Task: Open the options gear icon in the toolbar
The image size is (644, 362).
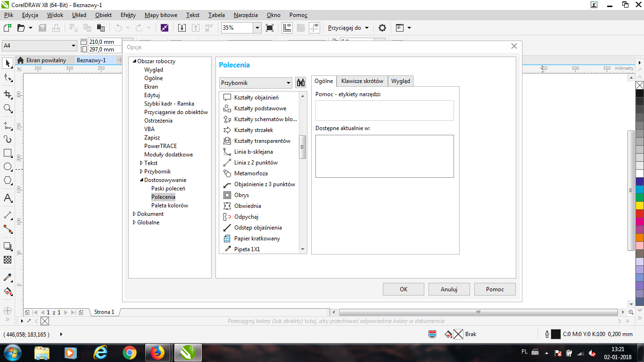Action: coord(382,28)
